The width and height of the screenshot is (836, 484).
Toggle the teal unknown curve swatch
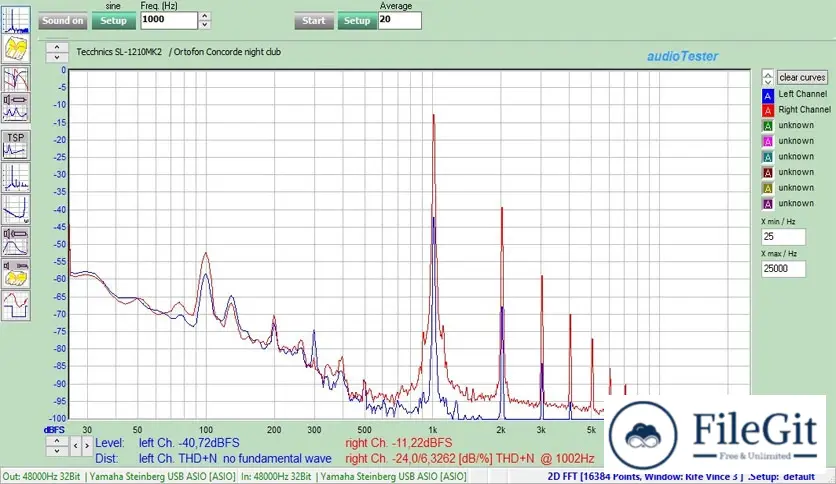[768, 157]
